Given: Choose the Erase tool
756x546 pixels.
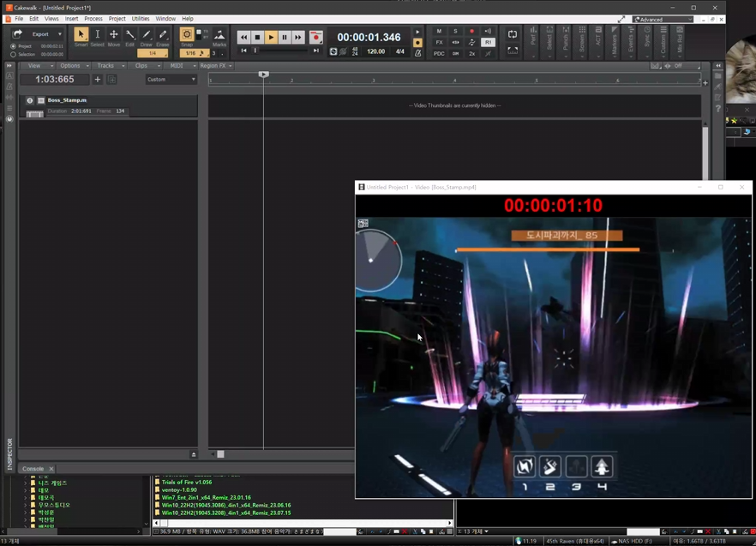Looking at the screenshot, I should tap(163, 34).
